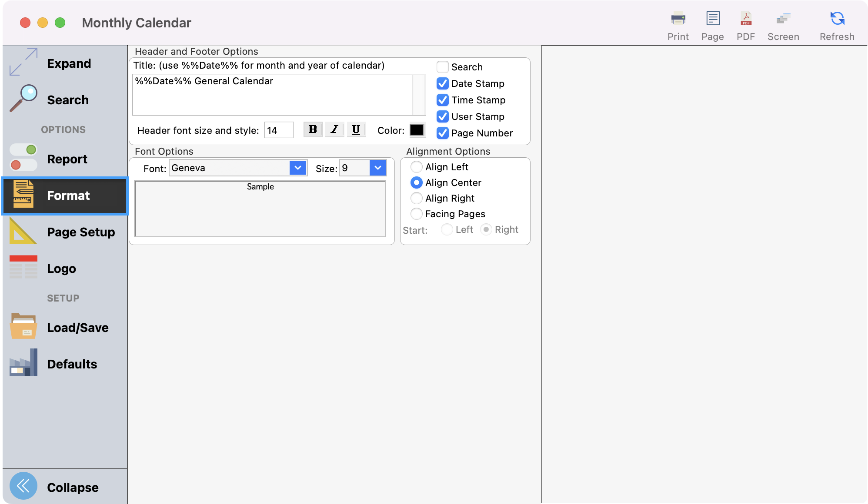Click the Collapse double-arrow icon
This screenshot has height=504, width=868.
(x=23, y=486)
